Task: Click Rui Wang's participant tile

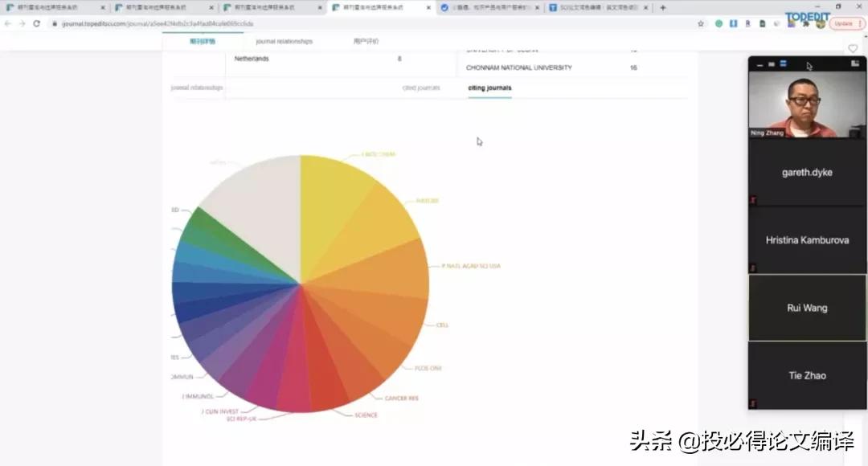Action: click(806, 308)
